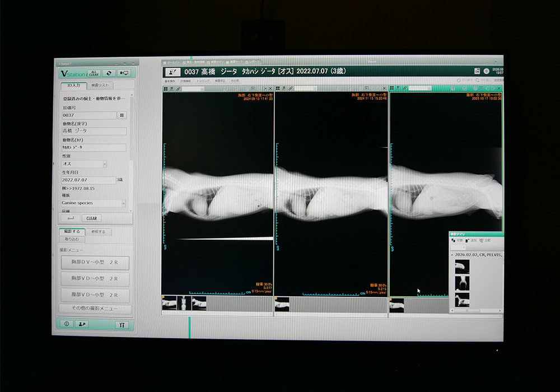The width and height of the screenshot is (560, 392).
Task: Close the first image pane with its X
Action: coord(270,88)
